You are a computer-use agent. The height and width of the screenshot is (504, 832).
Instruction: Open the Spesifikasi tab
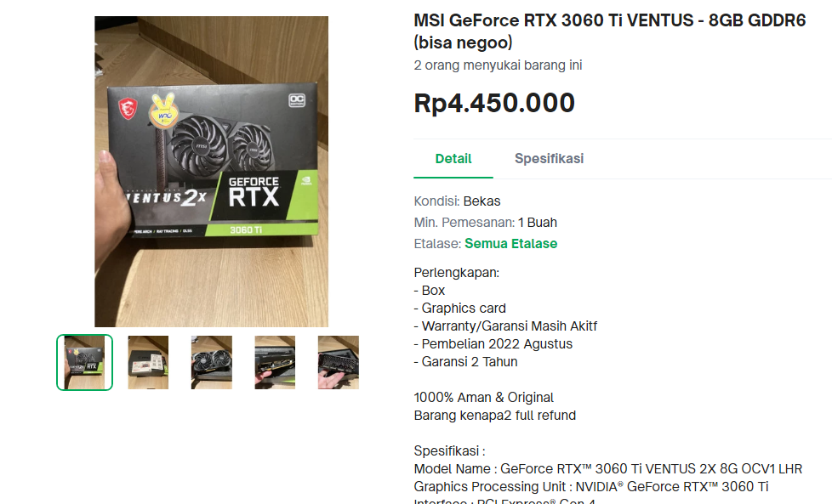[x=549, y=158]
